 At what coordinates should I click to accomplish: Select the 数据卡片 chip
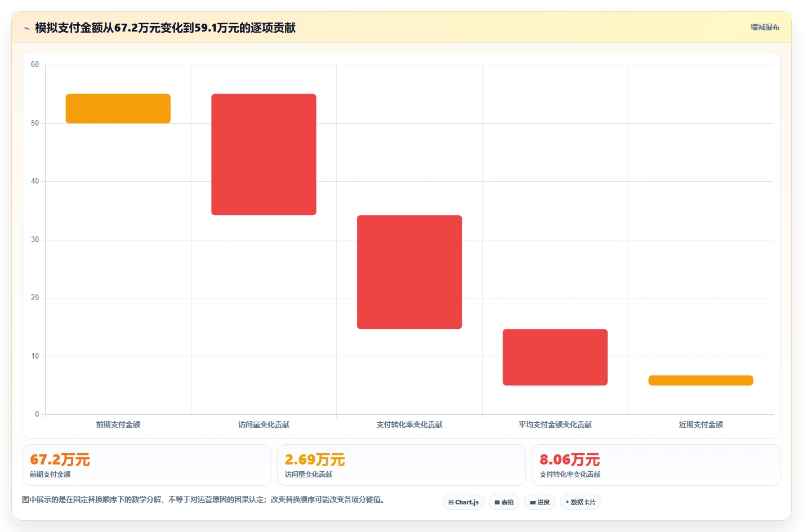(x=581, y=502)
